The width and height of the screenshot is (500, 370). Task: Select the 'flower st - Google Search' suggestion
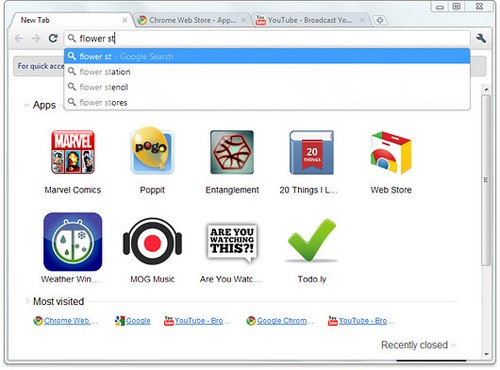[267, 56]
